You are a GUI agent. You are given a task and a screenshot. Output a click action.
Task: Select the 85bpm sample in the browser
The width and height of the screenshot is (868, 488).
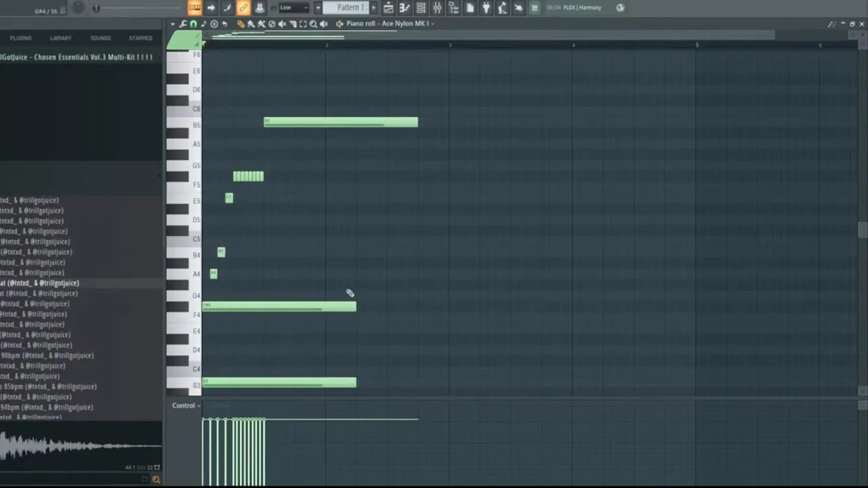point(48,386)
